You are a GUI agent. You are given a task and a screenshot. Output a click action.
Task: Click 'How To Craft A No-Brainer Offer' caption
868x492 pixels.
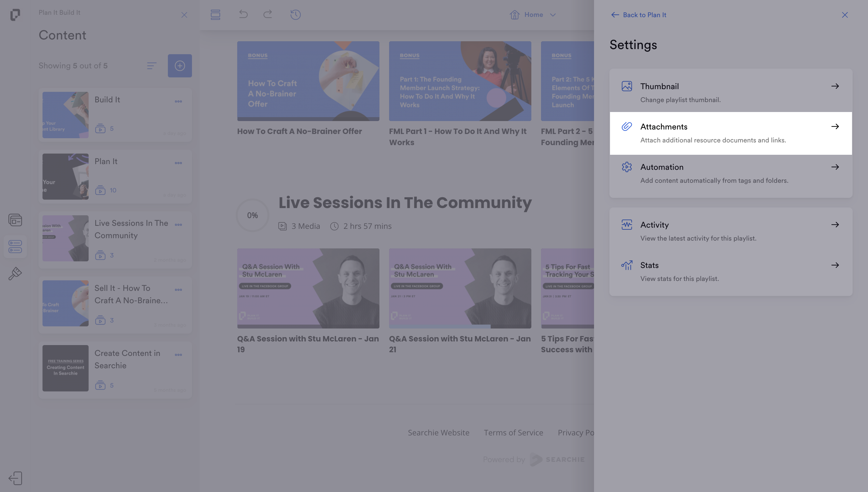tap(300, 131)
